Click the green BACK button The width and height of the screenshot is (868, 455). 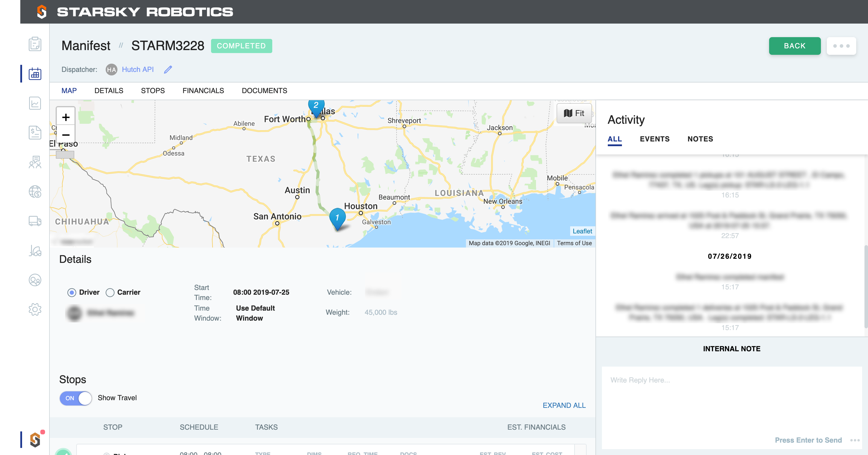tap(794, 46)
